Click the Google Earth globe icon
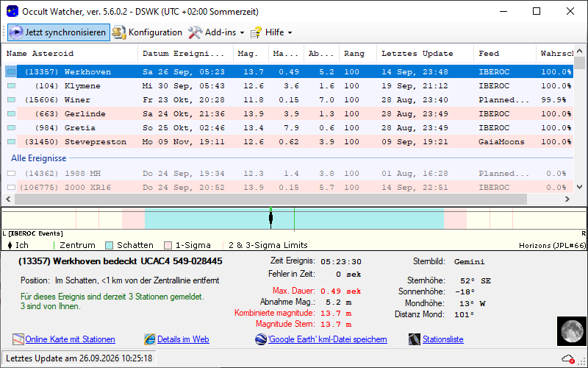 pyautogui.click(x=261, y=339)
